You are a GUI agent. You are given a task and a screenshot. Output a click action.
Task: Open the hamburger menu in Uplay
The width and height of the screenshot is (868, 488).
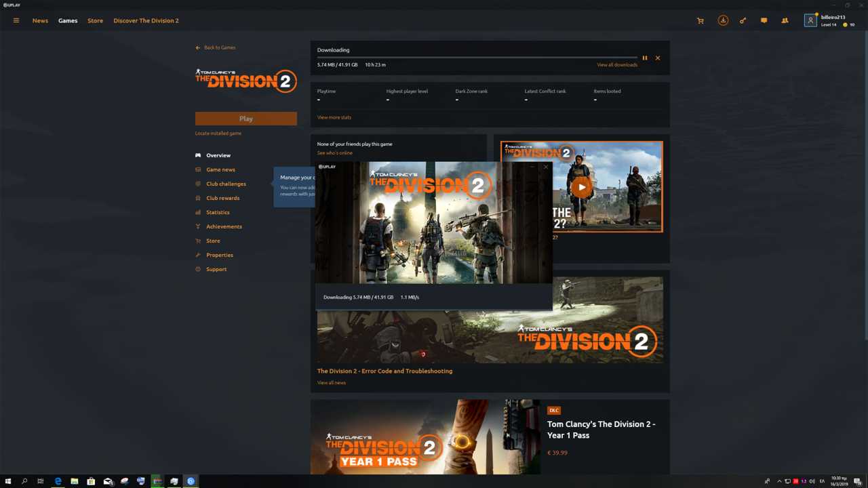tap(16, 20)
